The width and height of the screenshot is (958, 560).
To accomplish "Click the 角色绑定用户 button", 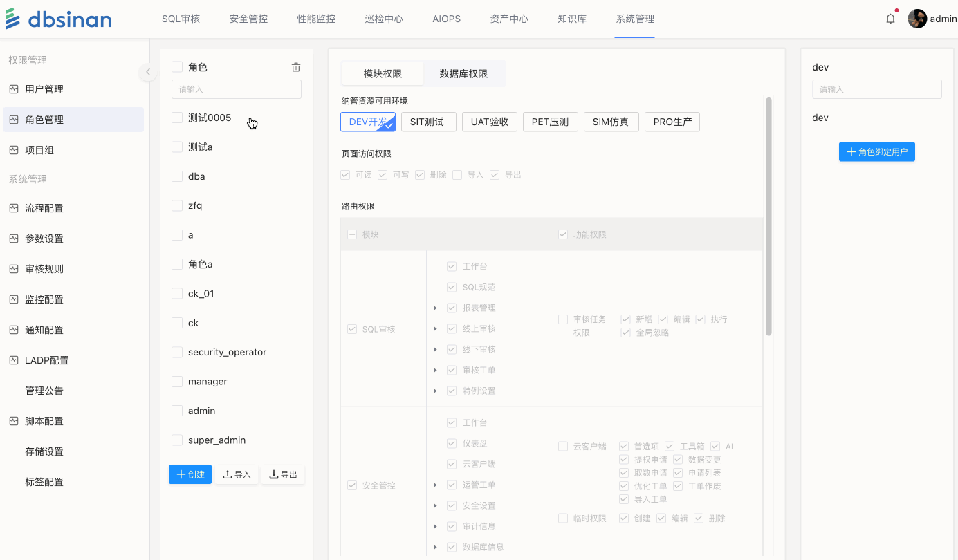I will point(876,151).
